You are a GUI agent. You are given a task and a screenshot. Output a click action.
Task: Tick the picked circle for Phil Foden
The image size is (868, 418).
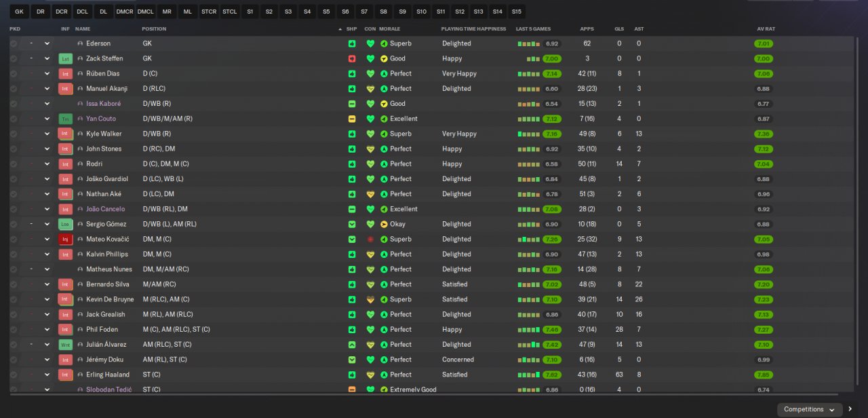click(14, 330)
